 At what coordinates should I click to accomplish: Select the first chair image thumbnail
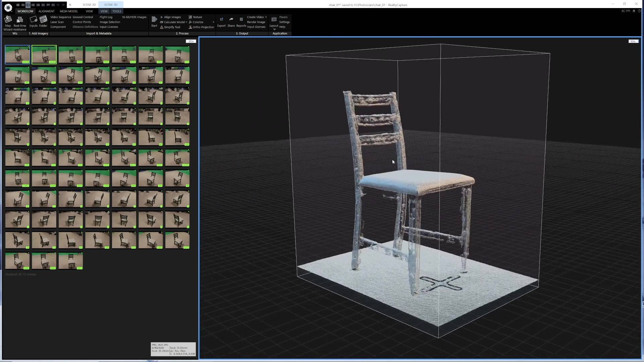(17, 54)
